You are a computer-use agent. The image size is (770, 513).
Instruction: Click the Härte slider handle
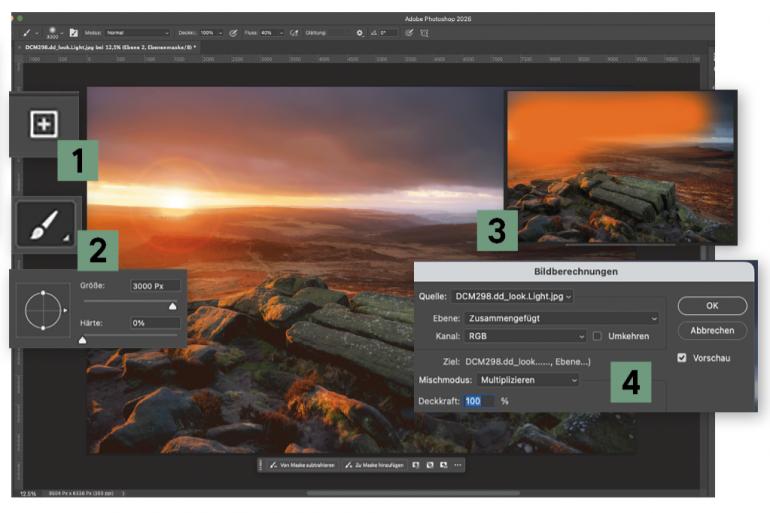pos(82,340)
